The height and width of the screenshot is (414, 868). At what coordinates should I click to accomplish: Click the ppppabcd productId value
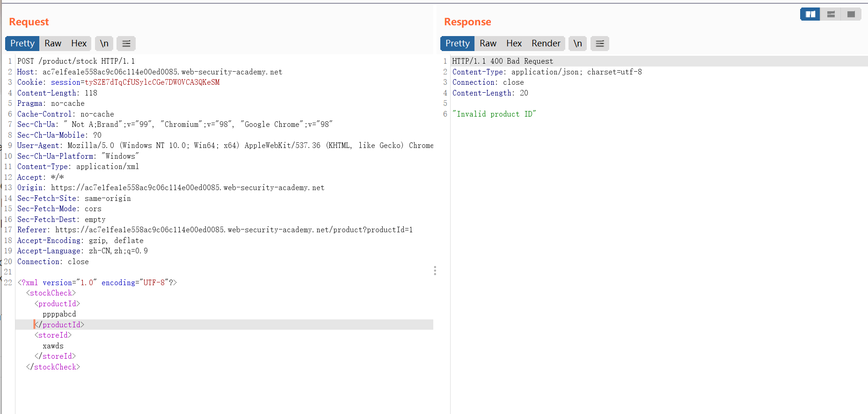(x=59, y=314)
